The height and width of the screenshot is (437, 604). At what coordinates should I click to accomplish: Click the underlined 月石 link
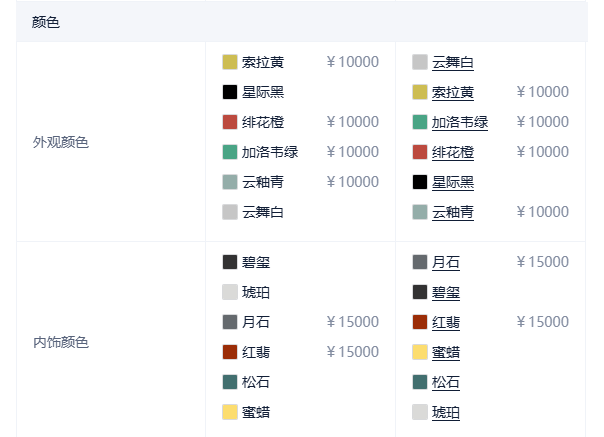[x=445, y=263]
